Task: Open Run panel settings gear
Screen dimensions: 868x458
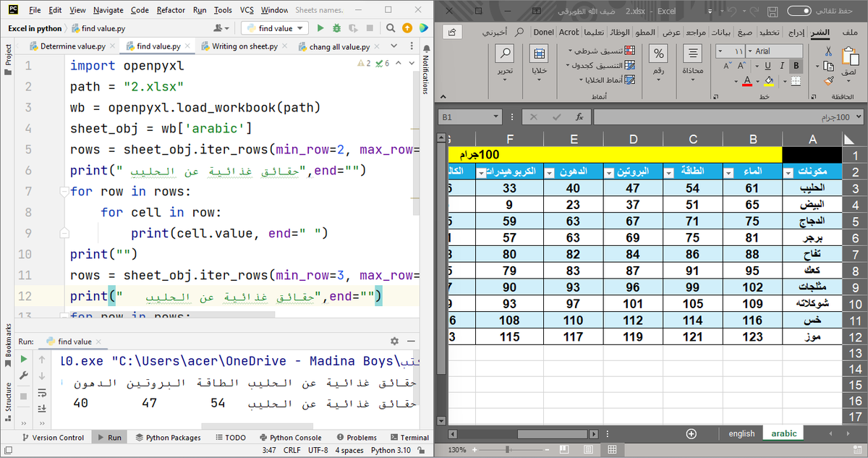Action: [394, 341]
